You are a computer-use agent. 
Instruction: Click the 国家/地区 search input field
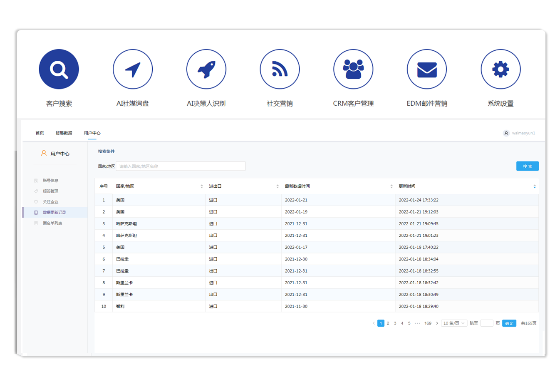point(181,166)
